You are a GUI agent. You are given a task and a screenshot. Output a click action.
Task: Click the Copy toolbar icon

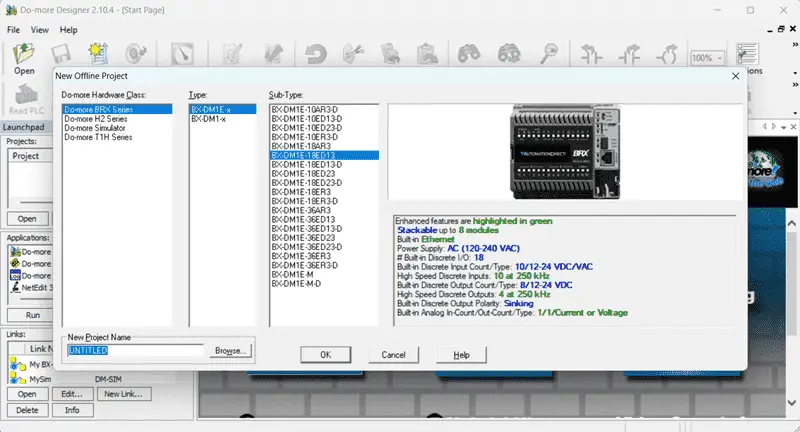pos(391,54)
